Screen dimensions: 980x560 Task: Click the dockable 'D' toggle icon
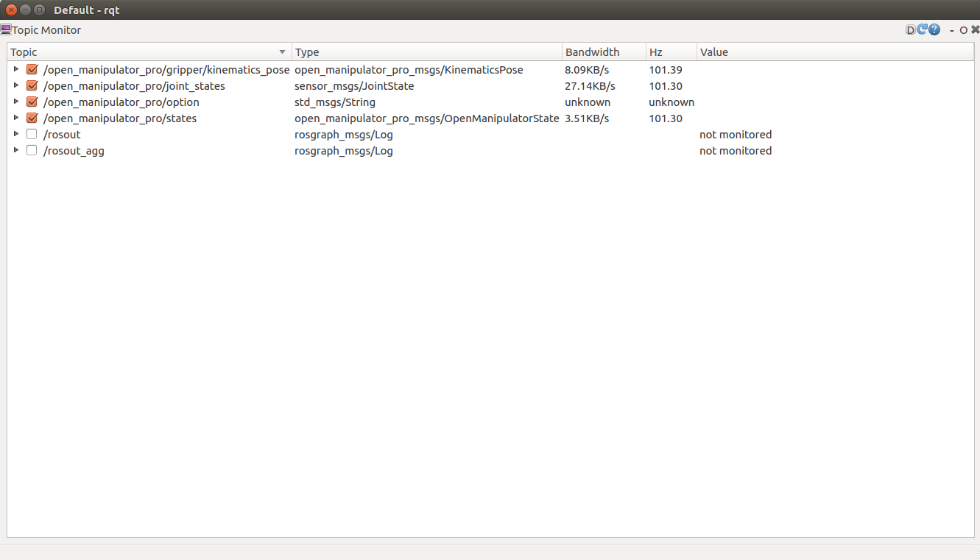click(911, 30)
